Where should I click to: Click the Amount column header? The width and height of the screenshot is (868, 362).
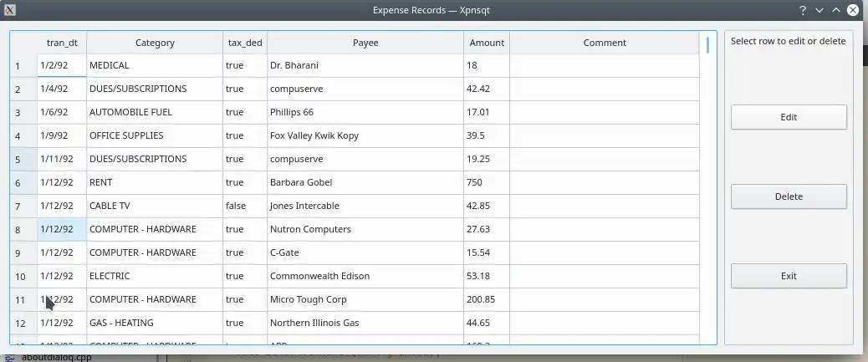[x=487, y=43]
